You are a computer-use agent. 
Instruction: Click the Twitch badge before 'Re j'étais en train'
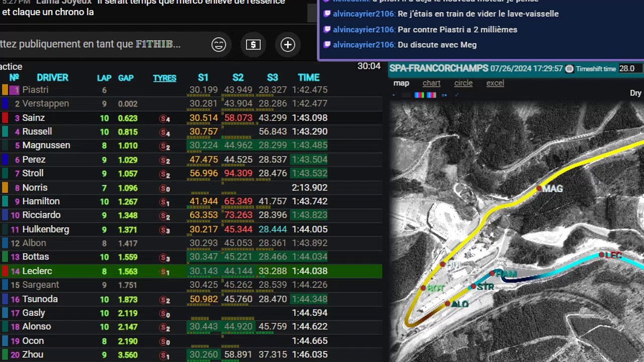[327, 14]
